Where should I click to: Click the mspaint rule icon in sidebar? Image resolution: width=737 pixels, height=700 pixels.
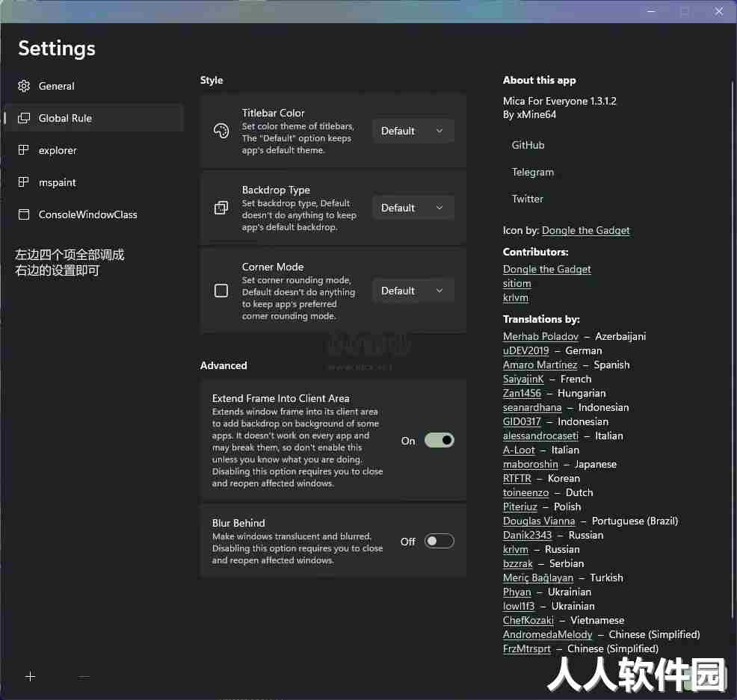click(23, 182)
